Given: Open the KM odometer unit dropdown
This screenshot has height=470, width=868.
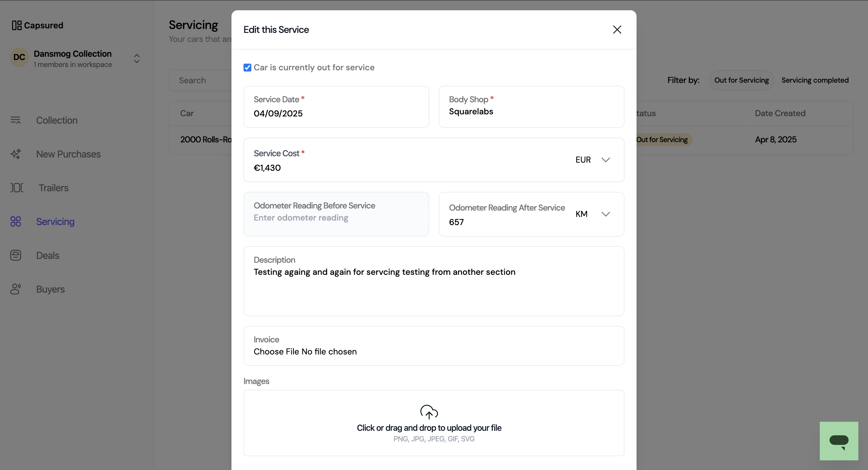Looking at the screenshot, I should pos(593,214).
